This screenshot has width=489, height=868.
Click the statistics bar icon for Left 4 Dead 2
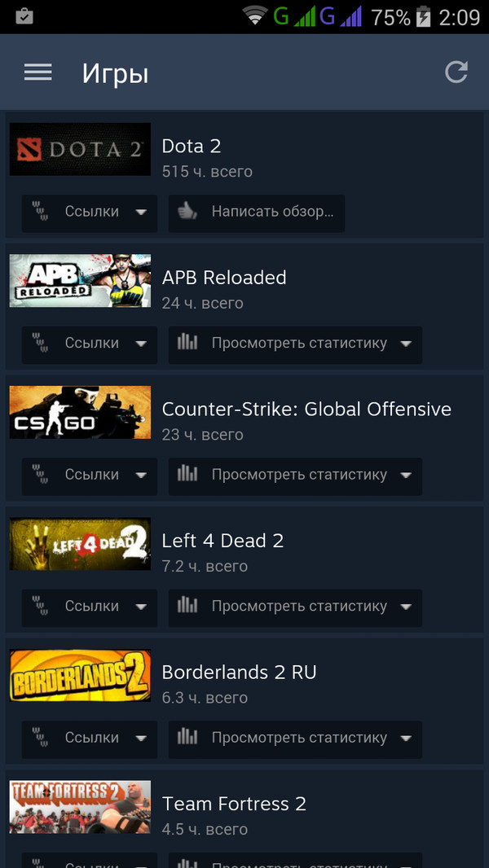tap(187, 606)
